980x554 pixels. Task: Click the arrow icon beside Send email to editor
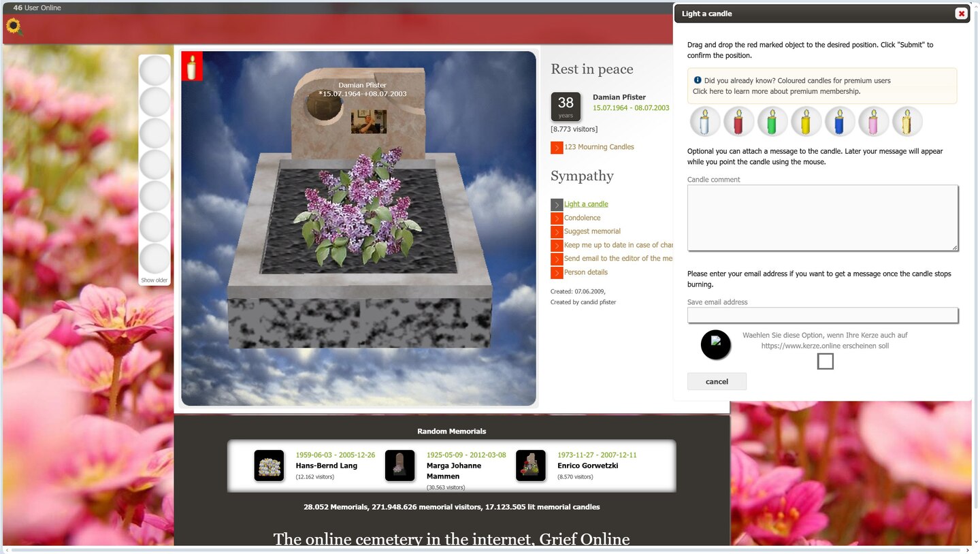557,259
